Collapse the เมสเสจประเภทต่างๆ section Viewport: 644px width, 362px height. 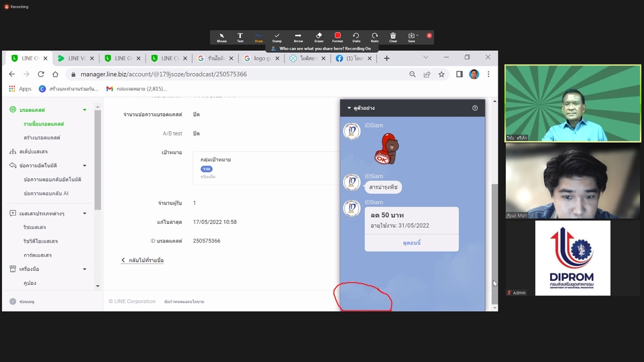pos(85,213)
